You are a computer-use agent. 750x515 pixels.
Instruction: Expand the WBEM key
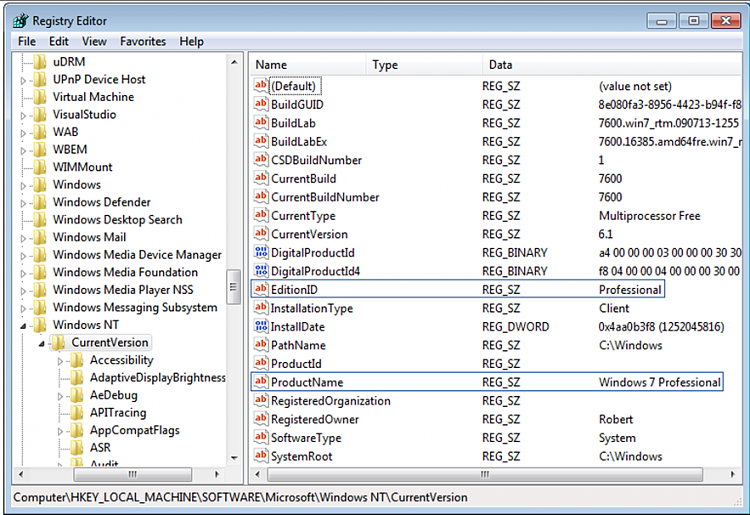[x=23, y=151]
